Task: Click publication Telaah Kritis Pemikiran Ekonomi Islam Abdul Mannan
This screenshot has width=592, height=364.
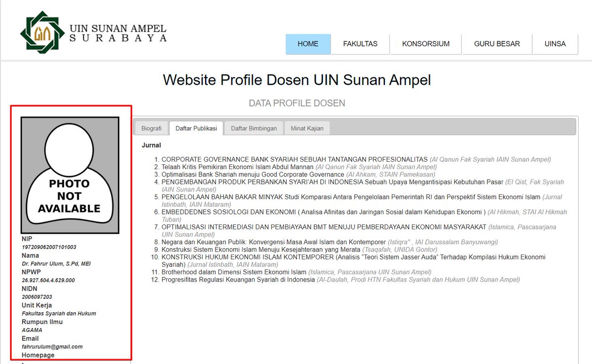Action: coord(237,167)
